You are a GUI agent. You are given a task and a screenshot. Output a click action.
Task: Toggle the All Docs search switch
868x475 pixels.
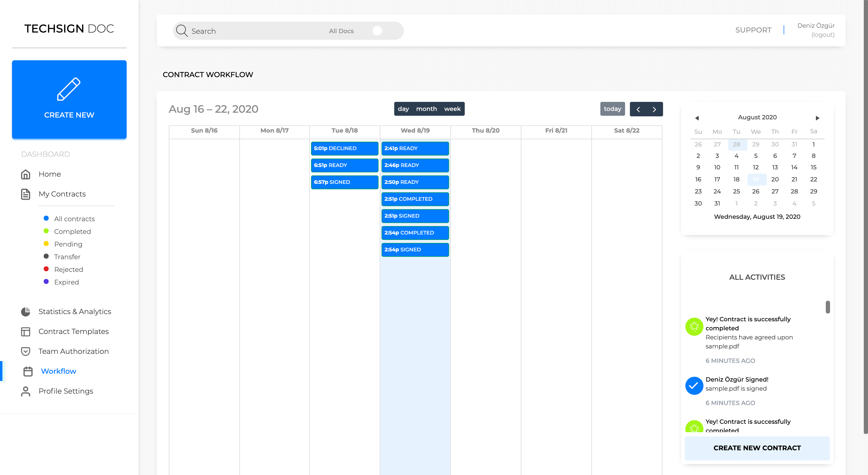pos(377,31)
